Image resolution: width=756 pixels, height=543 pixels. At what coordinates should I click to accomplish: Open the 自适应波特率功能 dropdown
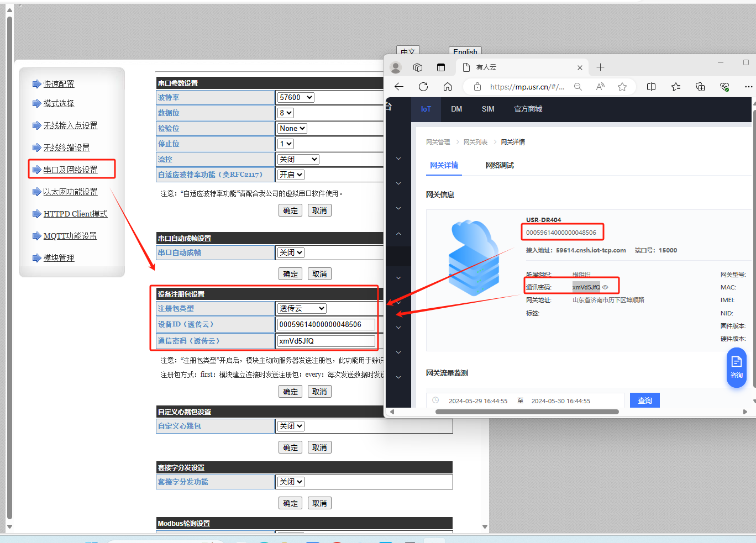pos(291,175)
